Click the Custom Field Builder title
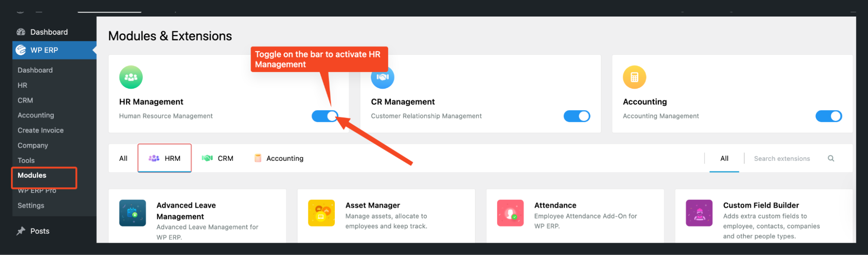 [761, 205]
